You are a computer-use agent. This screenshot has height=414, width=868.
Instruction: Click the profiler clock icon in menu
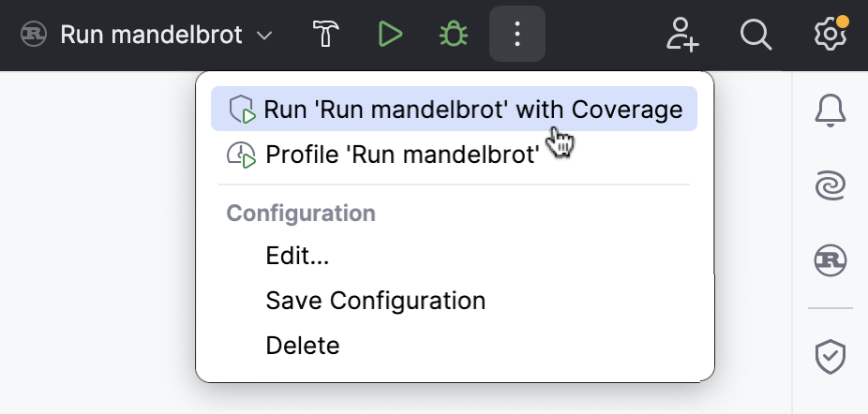click(242, 155)
